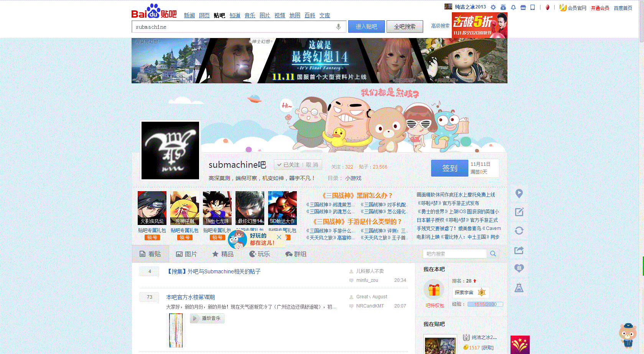This screenshot has height=354, width=644.
Task: Click the mascot character at bottom right
Action: [628, 335]
